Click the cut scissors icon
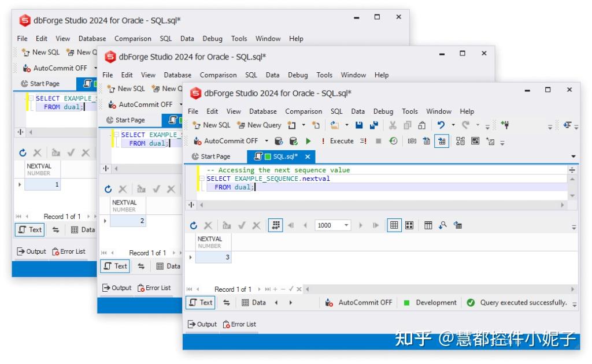 (393, 125)
